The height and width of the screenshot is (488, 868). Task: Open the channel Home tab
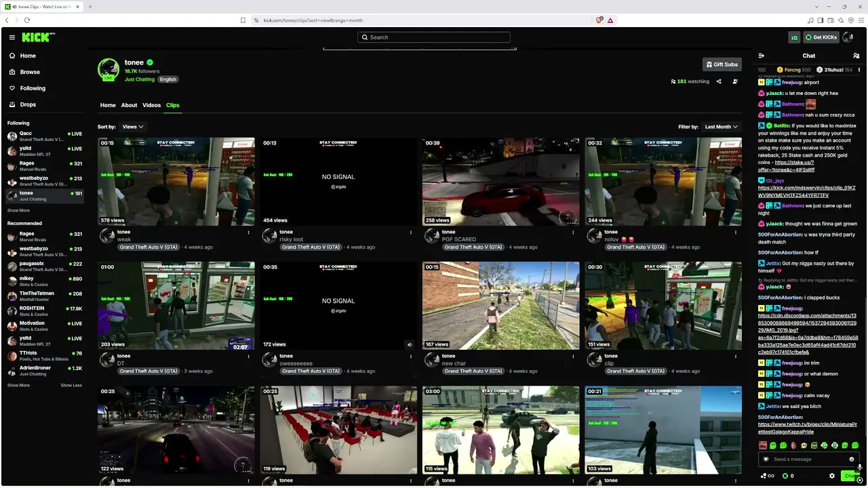[x=108, y=105]
